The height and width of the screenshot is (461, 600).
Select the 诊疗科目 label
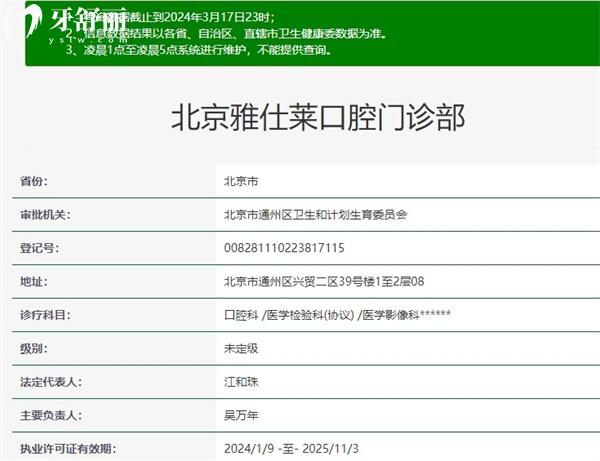tap(45, 315)
